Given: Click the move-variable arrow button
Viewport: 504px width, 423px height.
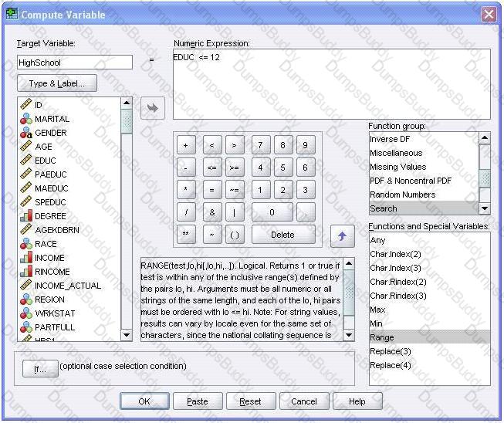Looking at the screenshot, I should pyautogui.click(x=153, y=108).
